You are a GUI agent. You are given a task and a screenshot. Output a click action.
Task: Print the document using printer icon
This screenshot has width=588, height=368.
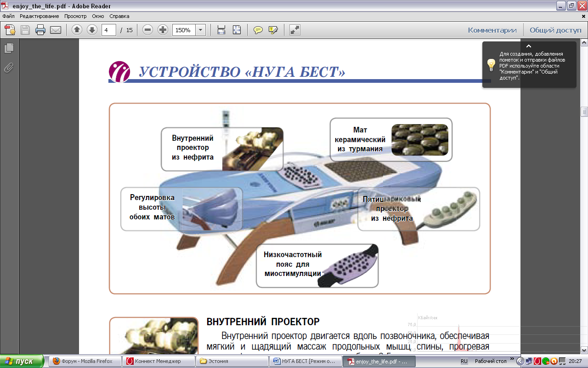[x=40, y=30]
